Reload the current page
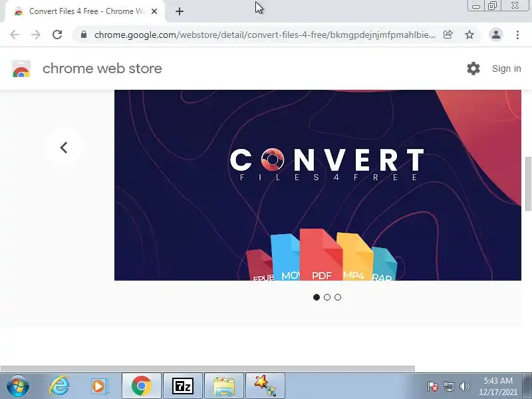Viewport: 532px width, 399px height. 57,35
